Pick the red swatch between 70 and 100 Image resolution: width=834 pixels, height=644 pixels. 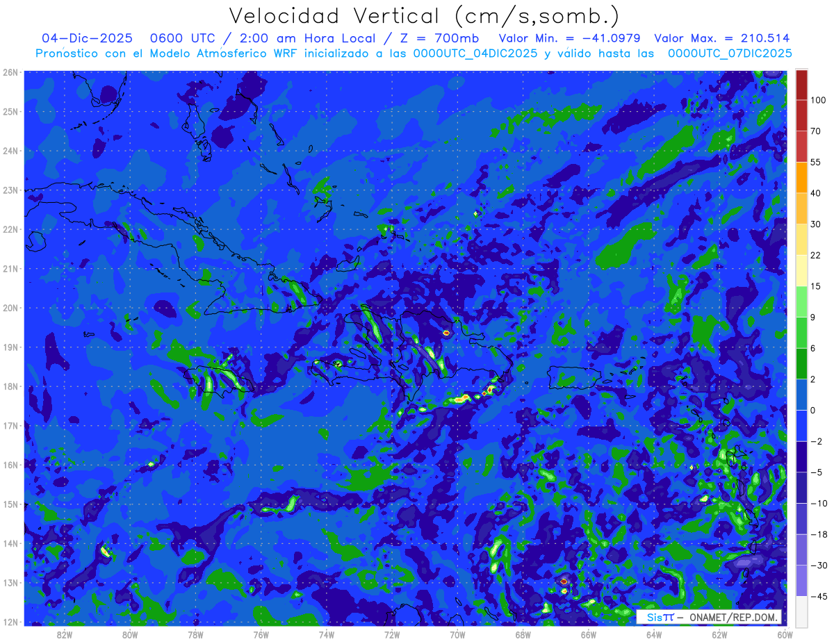pos(802,115)
